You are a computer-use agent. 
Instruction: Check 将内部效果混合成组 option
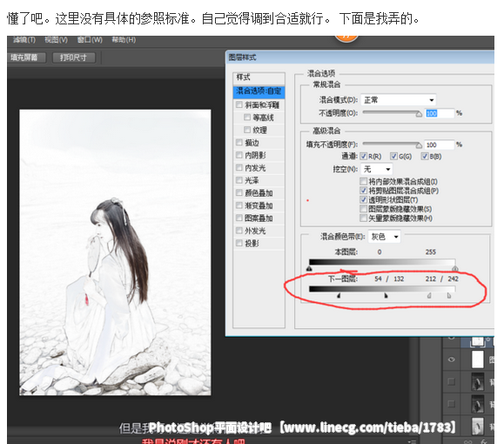point(364,182)
